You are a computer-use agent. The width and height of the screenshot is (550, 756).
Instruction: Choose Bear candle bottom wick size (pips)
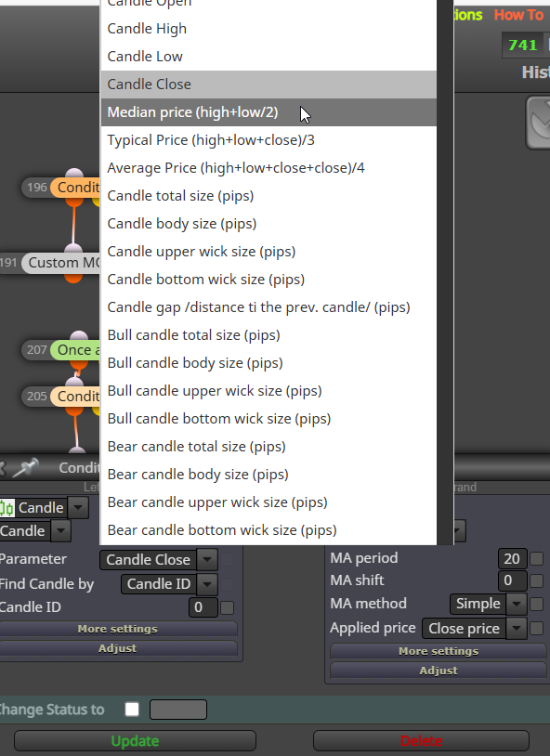coord(268,530)
